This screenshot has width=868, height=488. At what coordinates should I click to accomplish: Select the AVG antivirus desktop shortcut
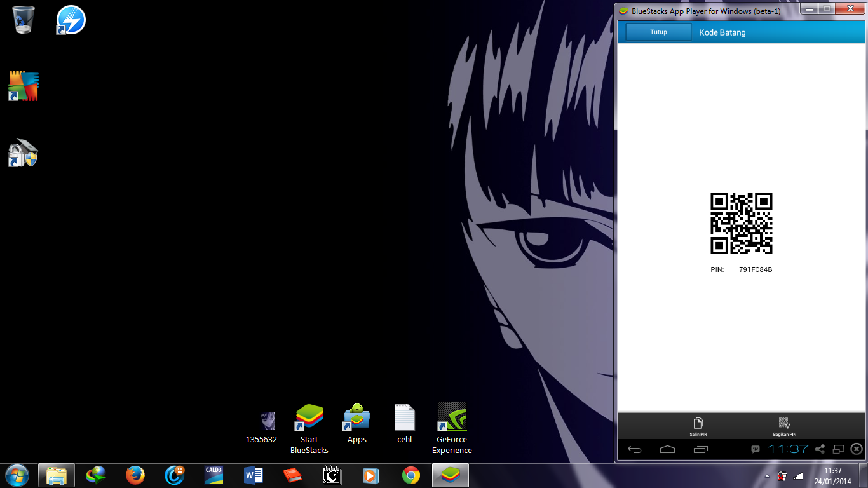24,86
